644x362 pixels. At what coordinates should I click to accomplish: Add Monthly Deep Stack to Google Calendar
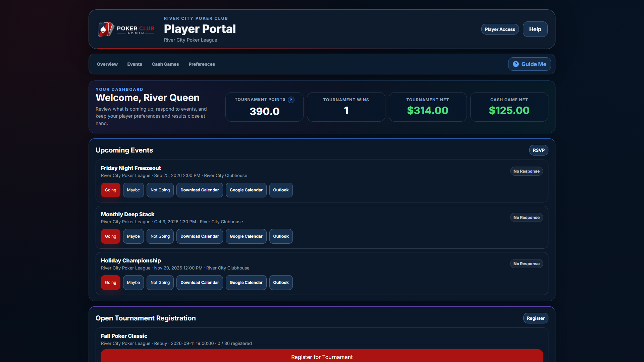[x=246, y=236]
